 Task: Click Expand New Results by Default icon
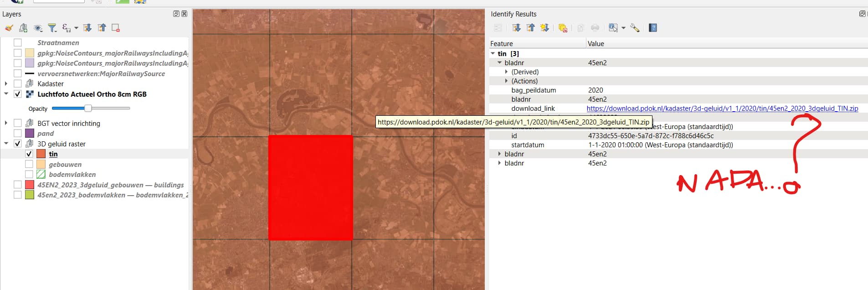[x=544, y=28]
